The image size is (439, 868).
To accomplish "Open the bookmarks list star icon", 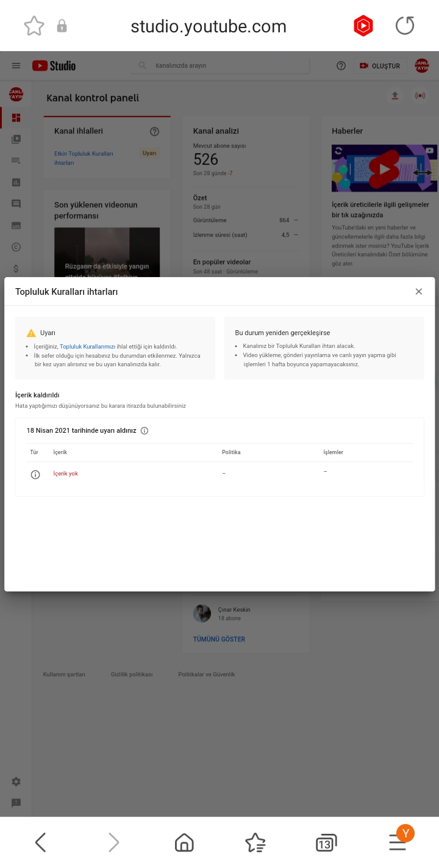I will pyautogui.click(x=255, y=842).
